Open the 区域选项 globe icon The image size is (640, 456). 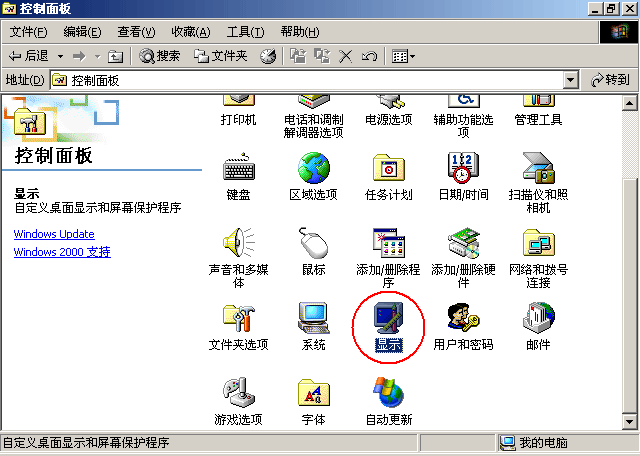pyautogui.click(x=313, y=167)
